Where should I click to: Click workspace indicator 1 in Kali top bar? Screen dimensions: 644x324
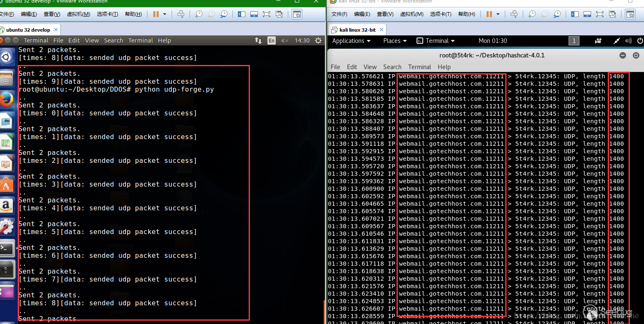tap(574, 41)
